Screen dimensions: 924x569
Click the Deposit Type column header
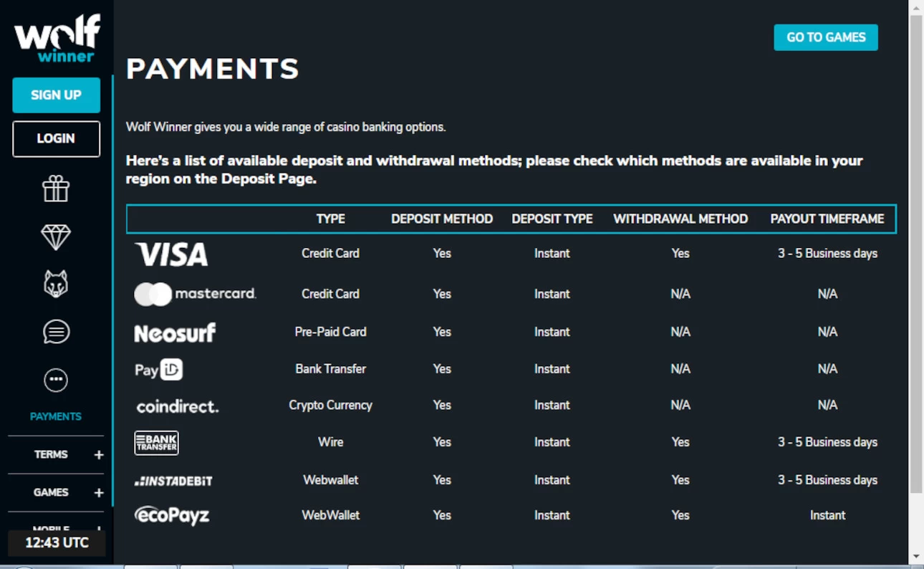[552, 219]
